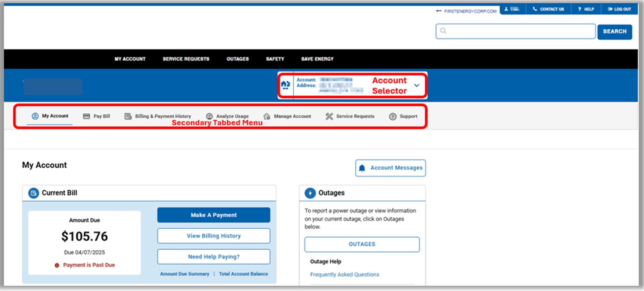Open the user profile menu at top
The image size is (644, 291).
[x=512, y=9]
